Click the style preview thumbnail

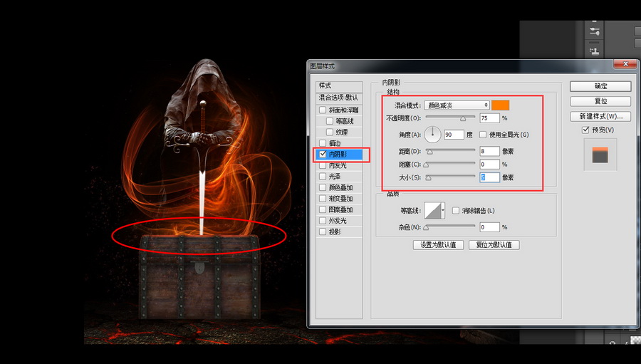point(600,155)
